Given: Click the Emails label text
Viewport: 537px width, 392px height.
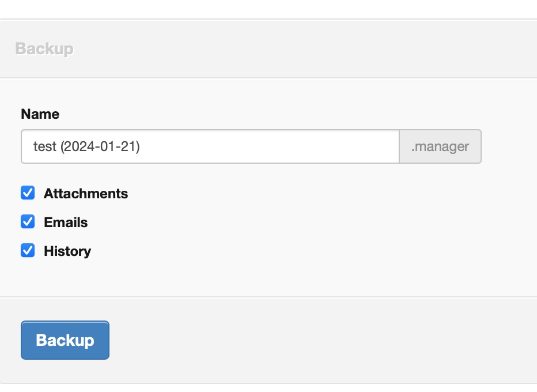Looking at the screenshot, I should point(66,223).
